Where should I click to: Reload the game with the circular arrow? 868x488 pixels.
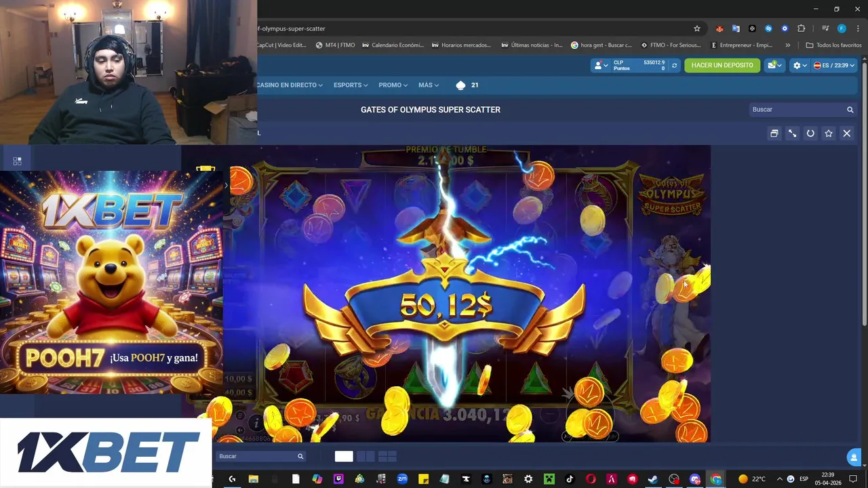point(810,134)
